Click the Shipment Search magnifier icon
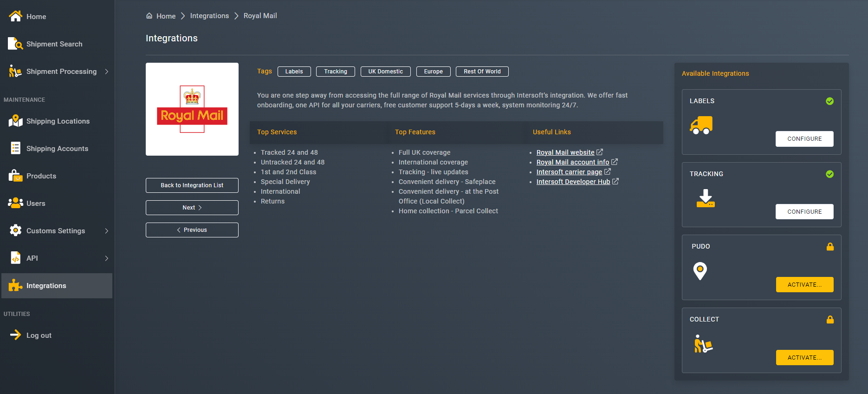The image size is (868, 394). click(15, 44)
